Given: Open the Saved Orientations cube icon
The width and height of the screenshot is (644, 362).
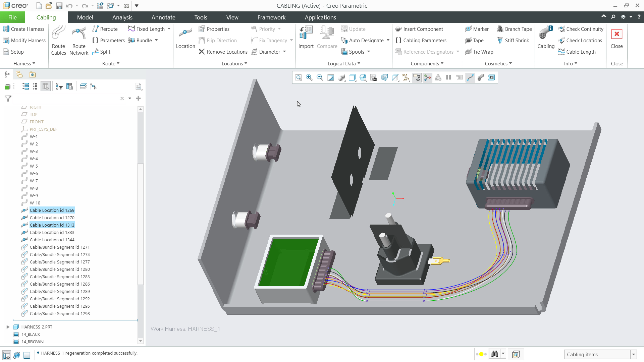Looking at the screenshot, I should point(363,78).
